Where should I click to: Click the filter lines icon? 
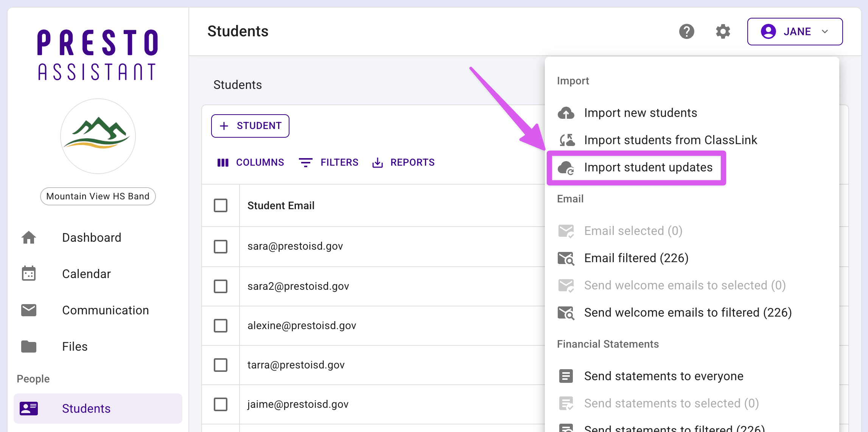pyautogui.click(x=305, y=163)
